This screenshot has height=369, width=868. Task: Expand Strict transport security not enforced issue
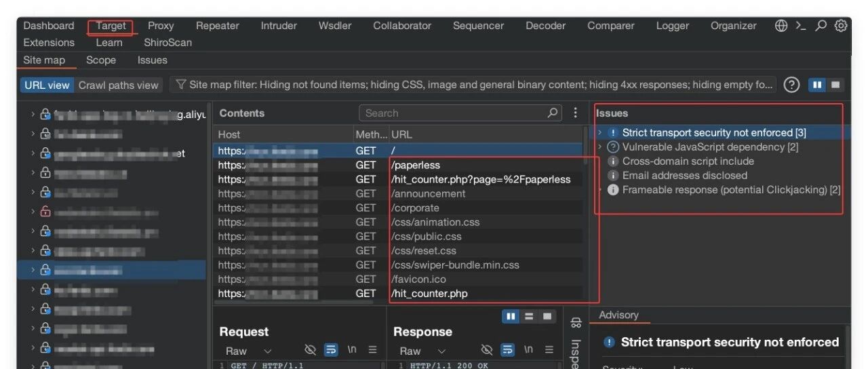599,133
